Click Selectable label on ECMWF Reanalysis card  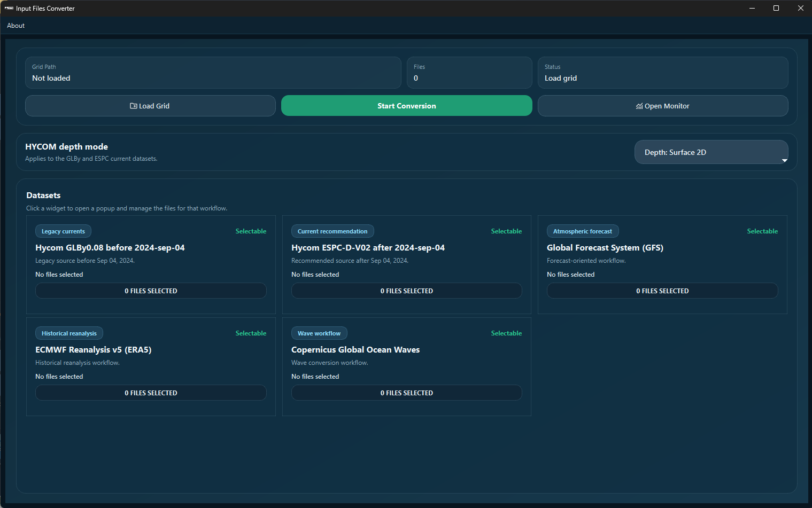pos(251,333)
